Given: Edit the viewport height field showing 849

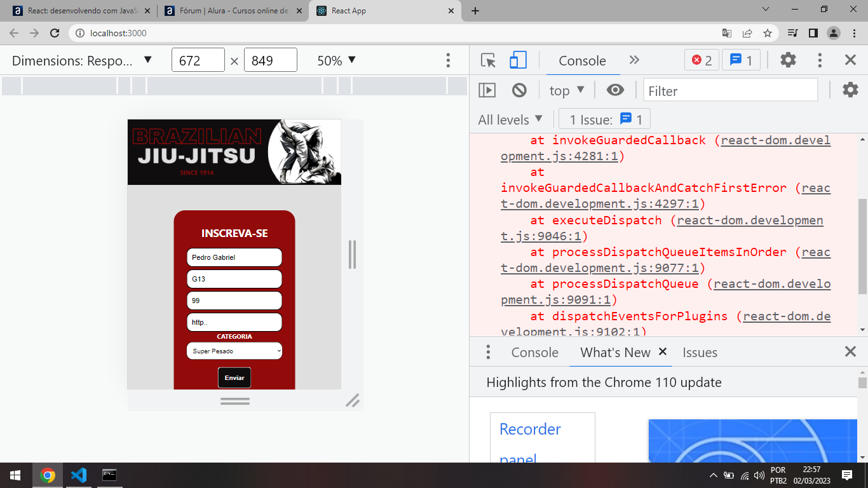Looking at the screenshot, I should tap(270, 60).
